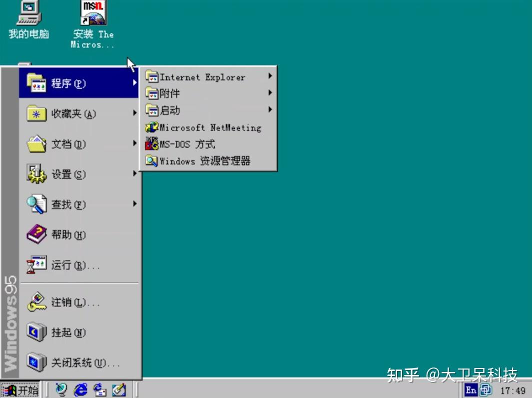The image size is (532, 398).
Task: Expand the 启动 submenu
Action: (x=170, y=110)
